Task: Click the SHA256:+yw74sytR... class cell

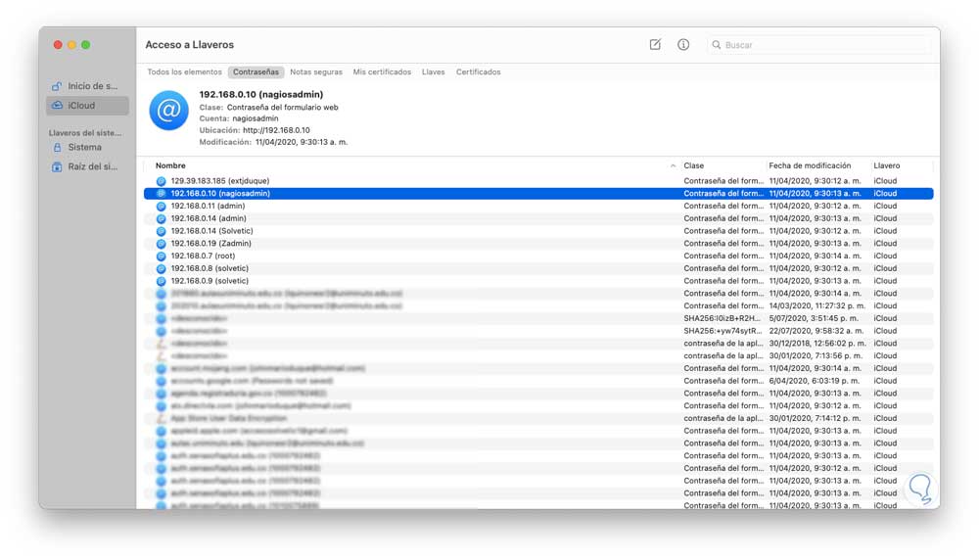Action: tap(723, 331)
